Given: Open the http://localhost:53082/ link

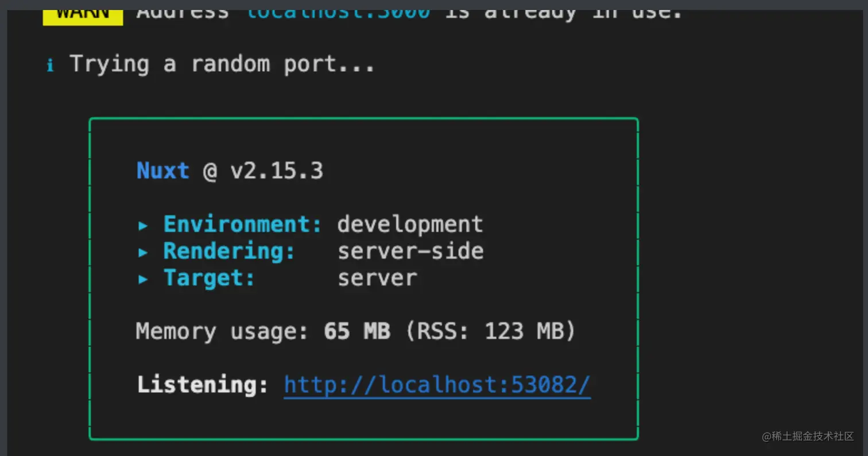Looking at the screenshot, I should [437, 385].
